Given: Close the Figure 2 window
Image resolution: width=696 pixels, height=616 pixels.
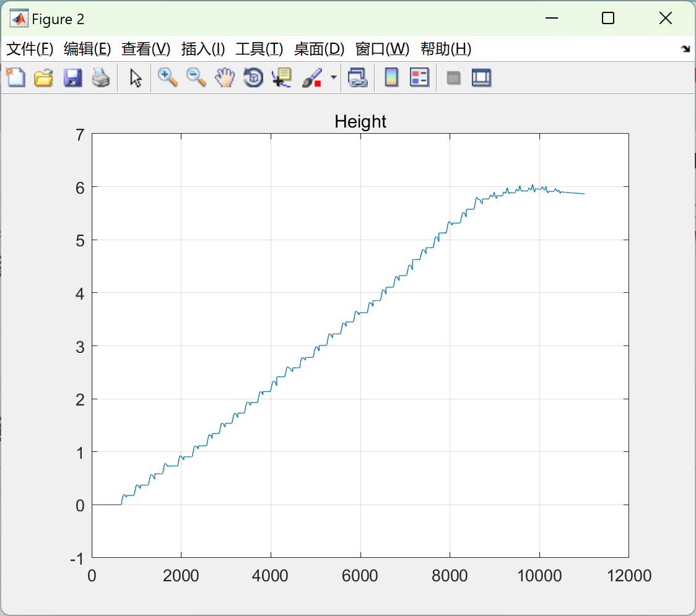Looking at the screenshot, I should (x=666, y=18).
